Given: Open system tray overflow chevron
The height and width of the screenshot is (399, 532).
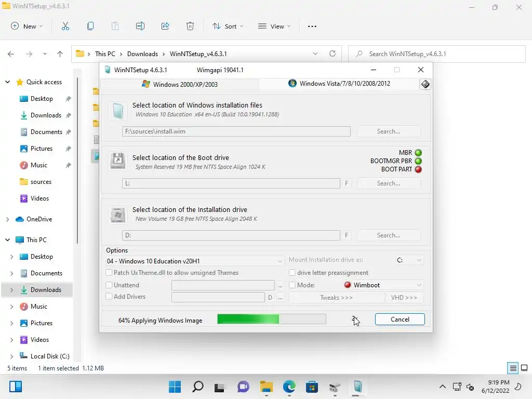Looking at the screenshot, I should click(443, 387).
